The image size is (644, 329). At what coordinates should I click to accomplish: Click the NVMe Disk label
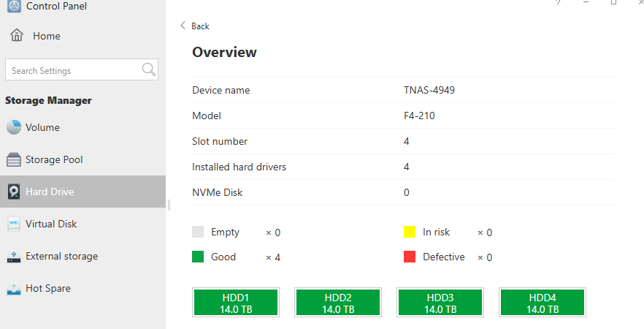coord(218,192)
